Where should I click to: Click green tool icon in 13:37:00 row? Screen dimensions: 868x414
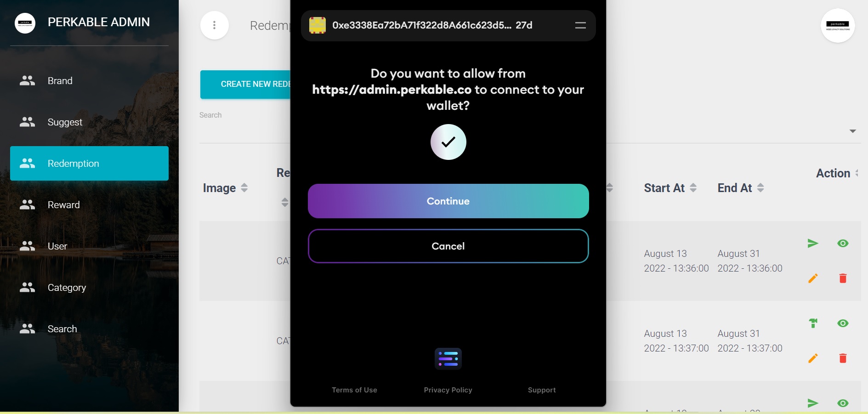[x=813, y=323]
